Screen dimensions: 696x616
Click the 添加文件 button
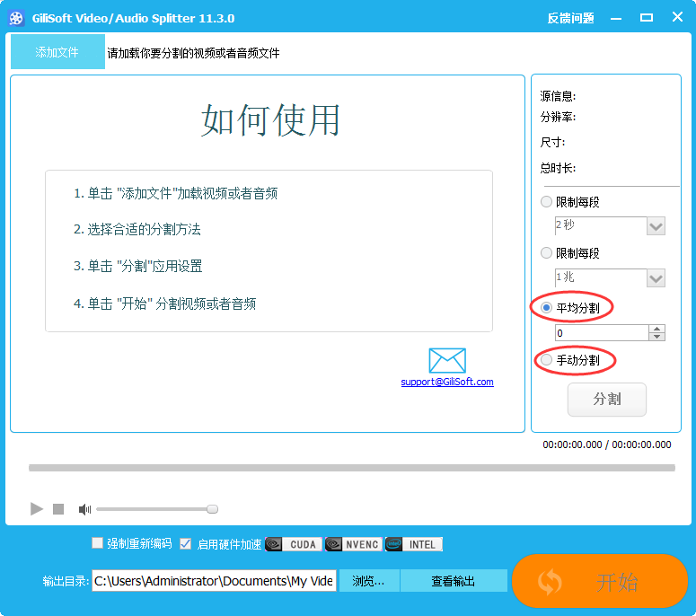[x=57, y=52]
